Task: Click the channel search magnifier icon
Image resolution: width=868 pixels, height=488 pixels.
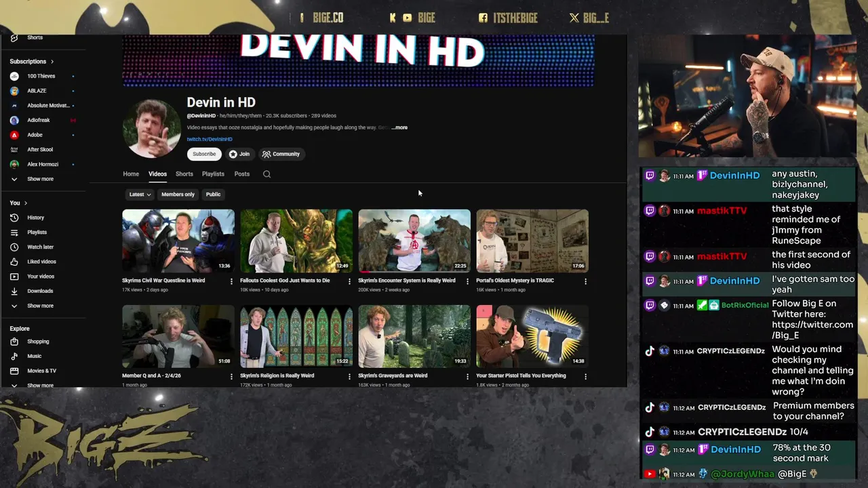Action: point(267,174)
